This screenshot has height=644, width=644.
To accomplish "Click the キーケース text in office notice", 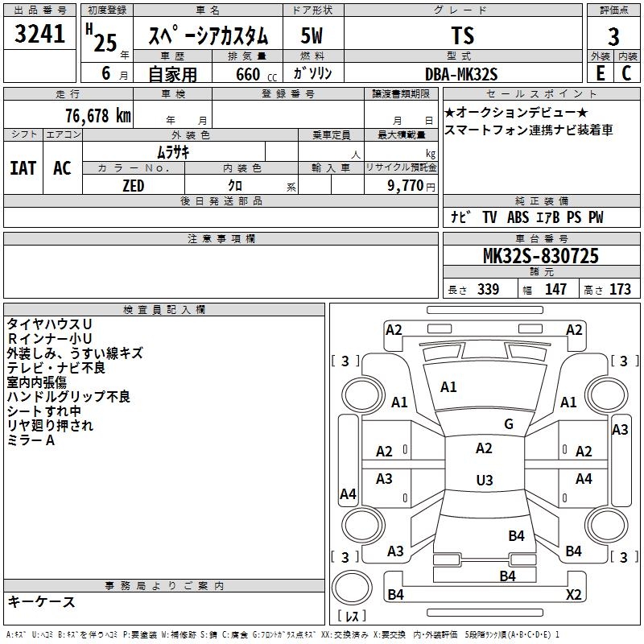I will coord(42,602).
